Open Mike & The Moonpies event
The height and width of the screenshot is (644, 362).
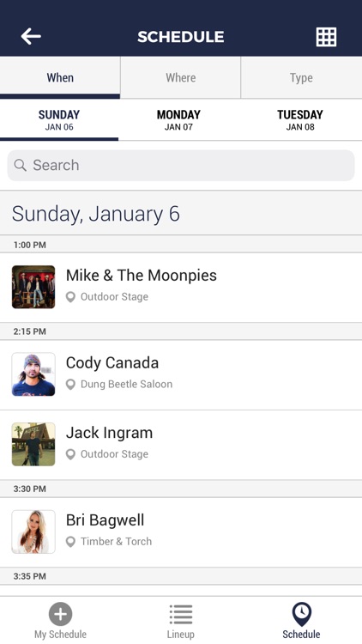tap(181, 287)
